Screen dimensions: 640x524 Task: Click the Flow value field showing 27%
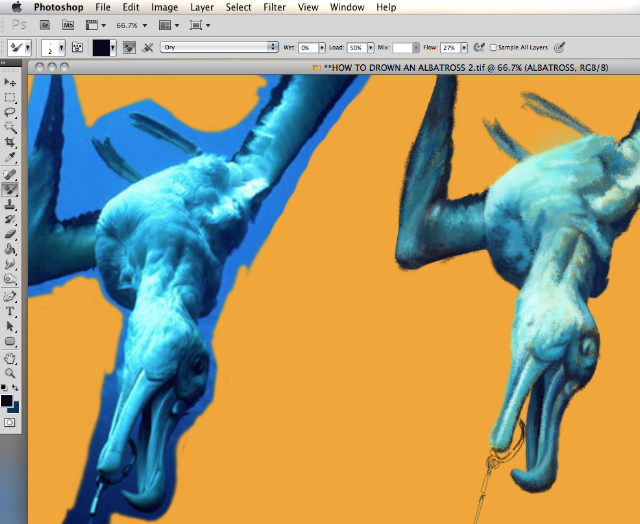(x=450, y=48)
